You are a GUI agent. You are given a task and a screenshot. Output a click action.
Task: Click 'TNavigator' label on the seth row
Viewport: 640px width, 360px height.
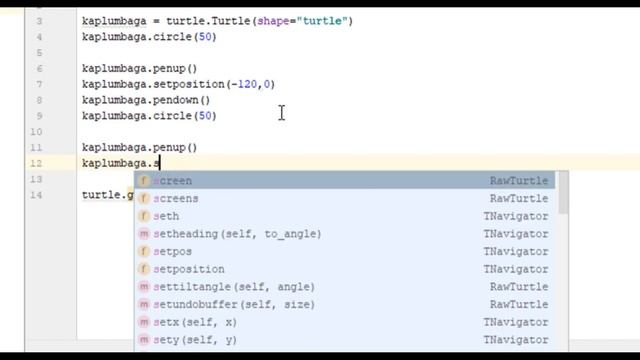516,216
